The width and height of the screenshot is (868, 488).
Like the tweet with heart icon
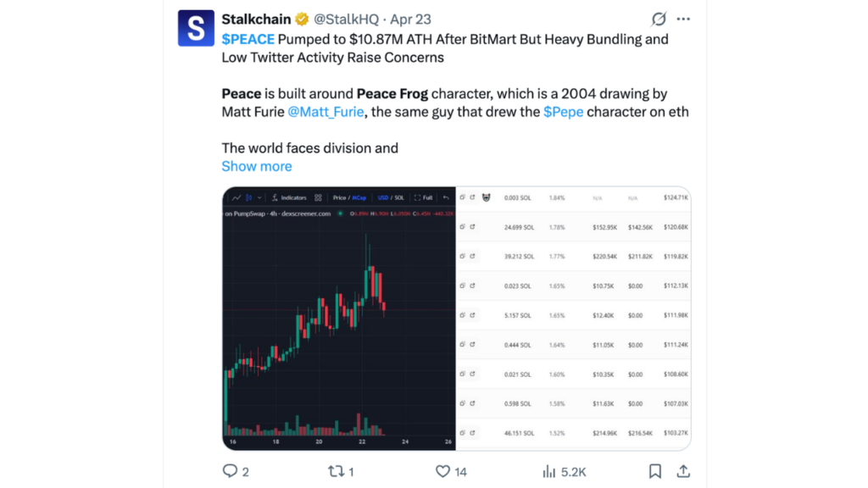coord(442,471)
